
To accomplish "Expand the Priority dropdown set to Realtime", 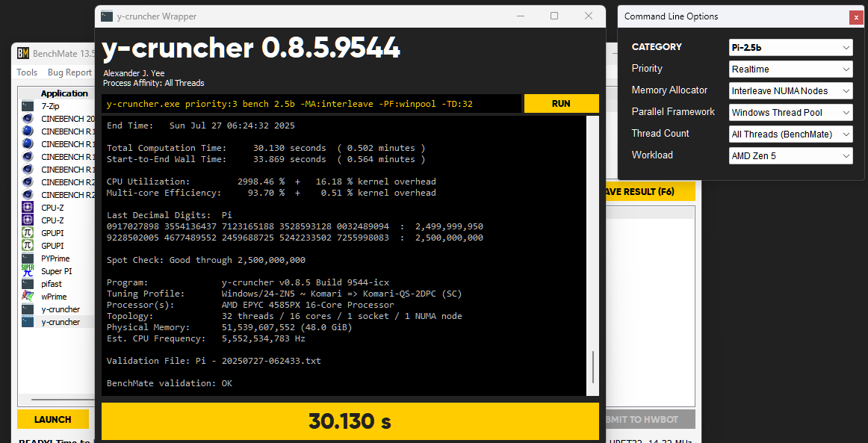I will pyautogui.click(x=791, y=69).
